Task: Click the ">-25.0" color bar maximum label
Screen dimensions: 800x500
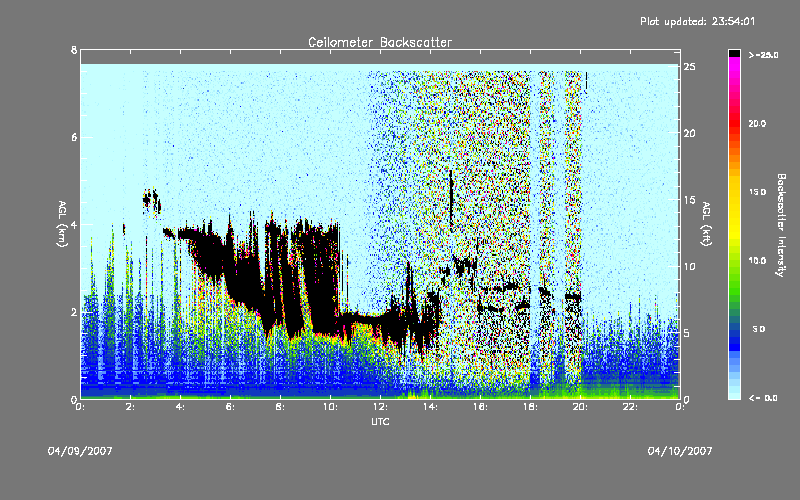Action: coord(763,55)
